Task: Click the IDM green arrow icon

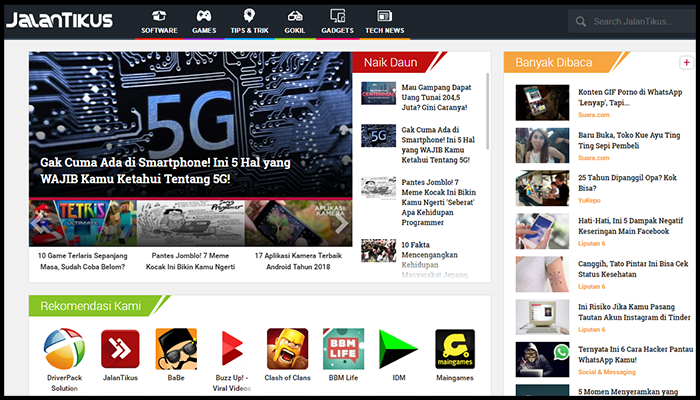Action: (x=398, y=348)
